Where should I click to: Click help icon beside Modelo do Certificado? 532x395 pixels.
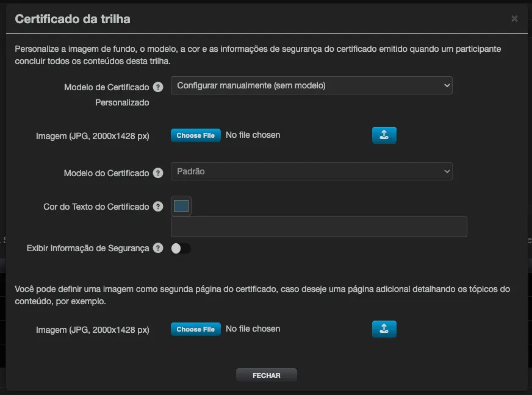[158, 173]
